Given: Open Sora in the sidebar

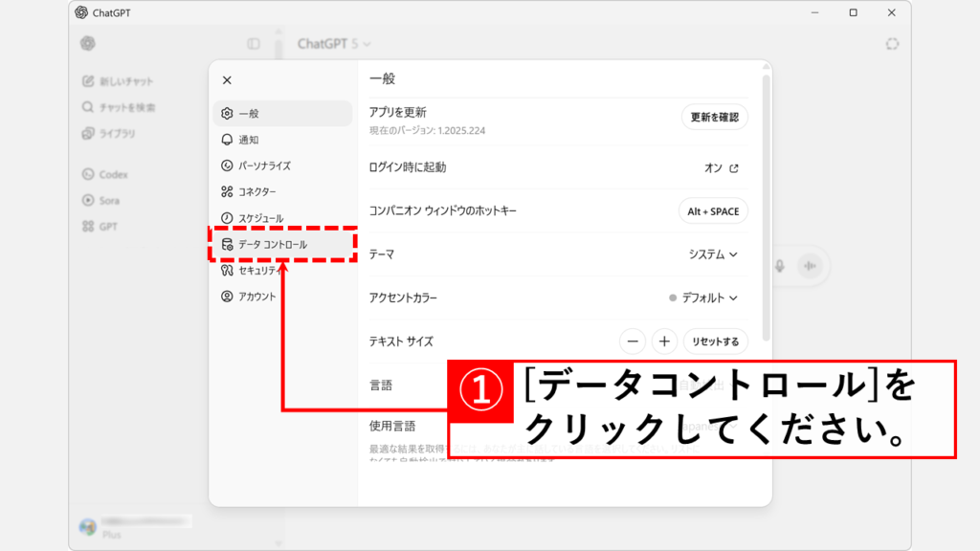Looking at the screenshot, I should point(100,201).
